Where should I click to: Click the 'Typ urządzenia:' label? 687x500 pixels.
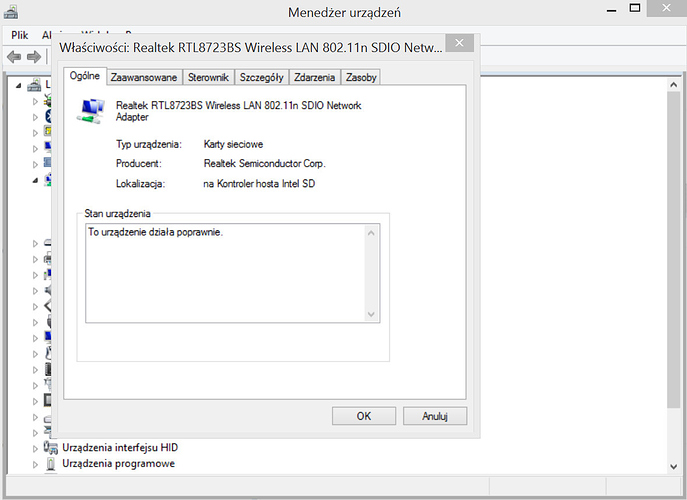[149, 144]
